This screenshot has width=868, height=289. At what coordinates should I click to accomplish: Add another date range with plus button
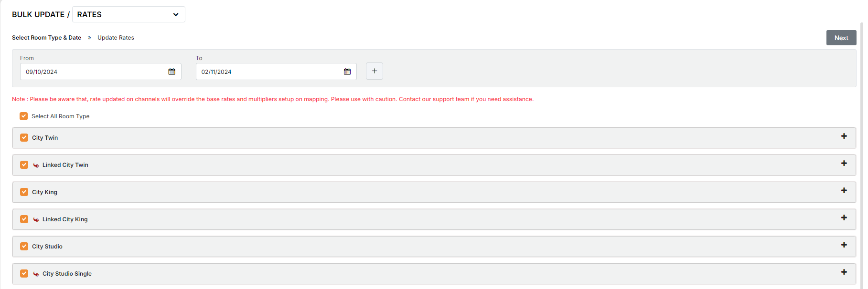(x=374, y=71)
